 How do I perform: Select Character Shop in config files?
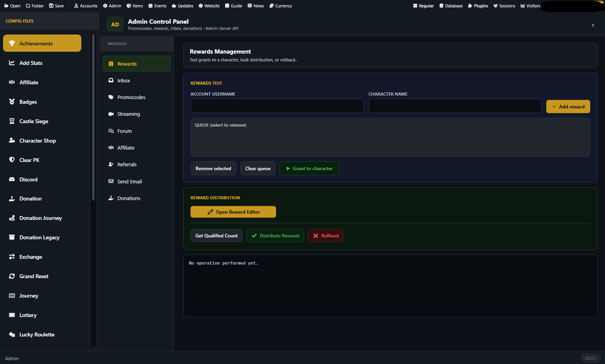(42, 141)
